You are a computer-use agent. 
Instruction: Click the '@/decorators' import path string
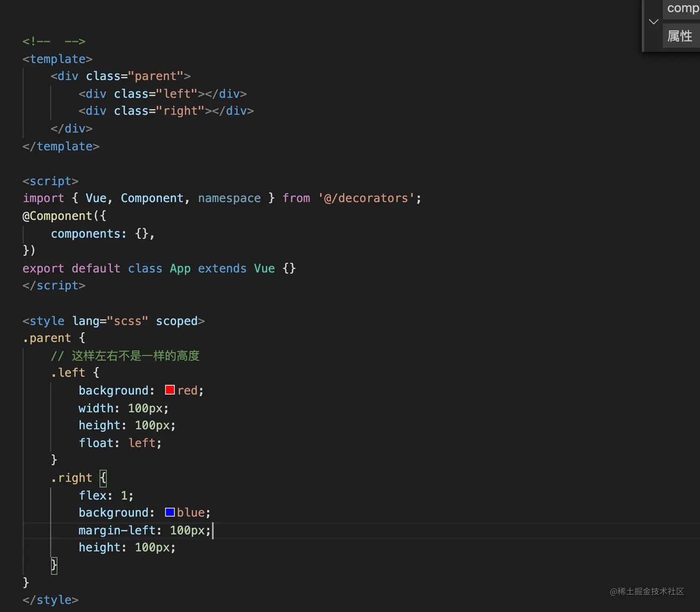tap(366, 198)
